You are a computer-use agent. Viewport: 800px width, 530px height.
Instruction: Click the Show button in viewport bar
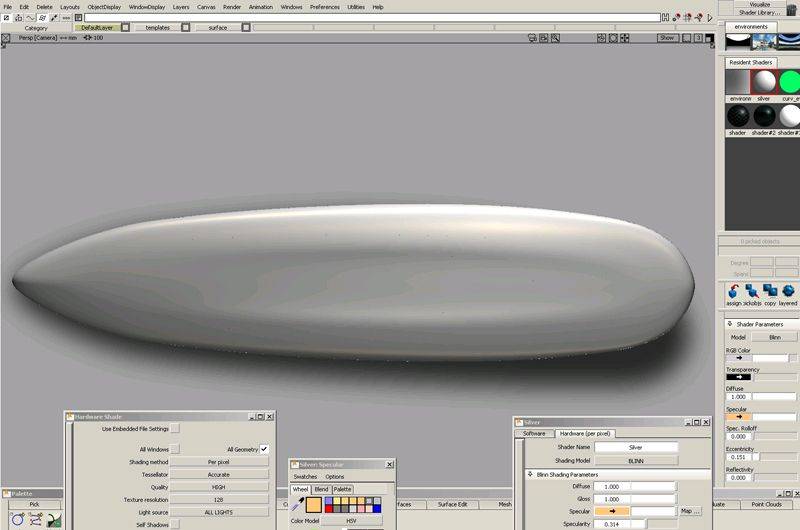[667, 37]
